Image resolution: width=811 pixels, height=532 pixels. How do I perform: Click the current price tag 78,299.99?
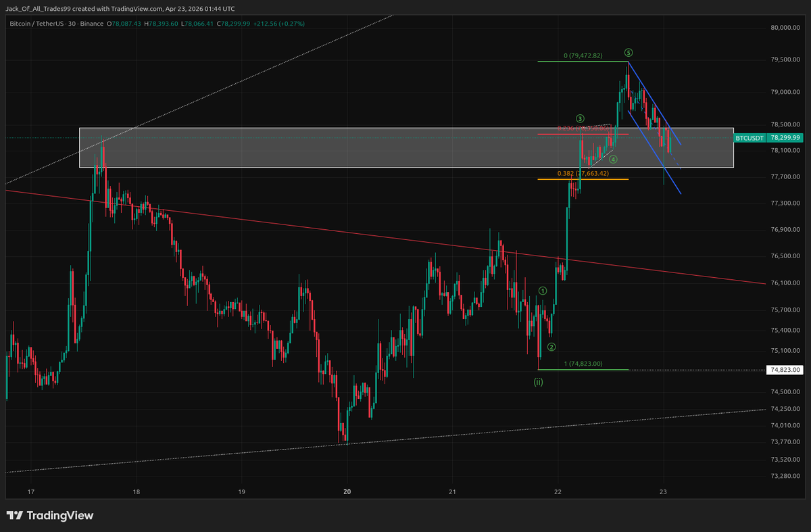[x=785, y=137]
